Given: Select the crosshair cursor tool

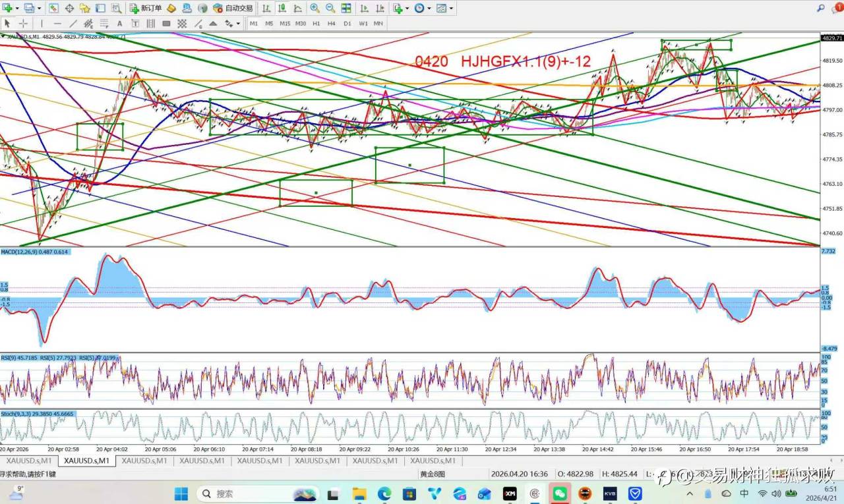Looking at the screenshot, I should click(x=22, y=23).
